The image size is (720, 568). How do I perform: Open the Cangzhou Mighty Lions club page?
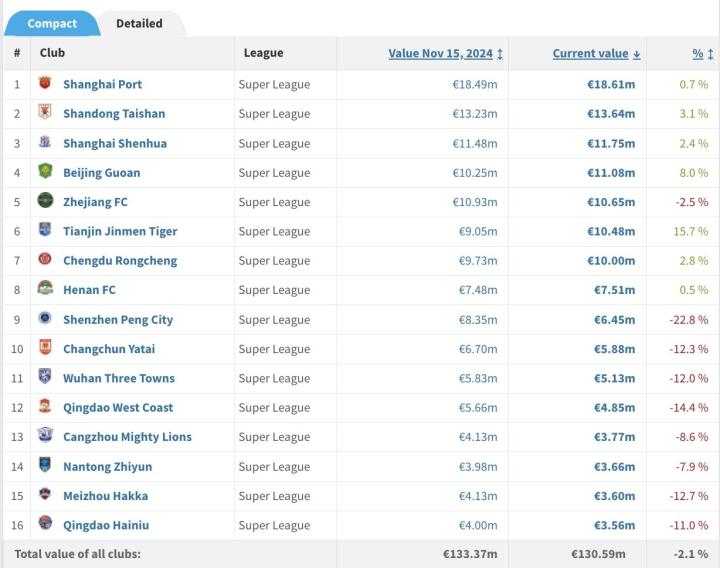click(x=127, y=437)
